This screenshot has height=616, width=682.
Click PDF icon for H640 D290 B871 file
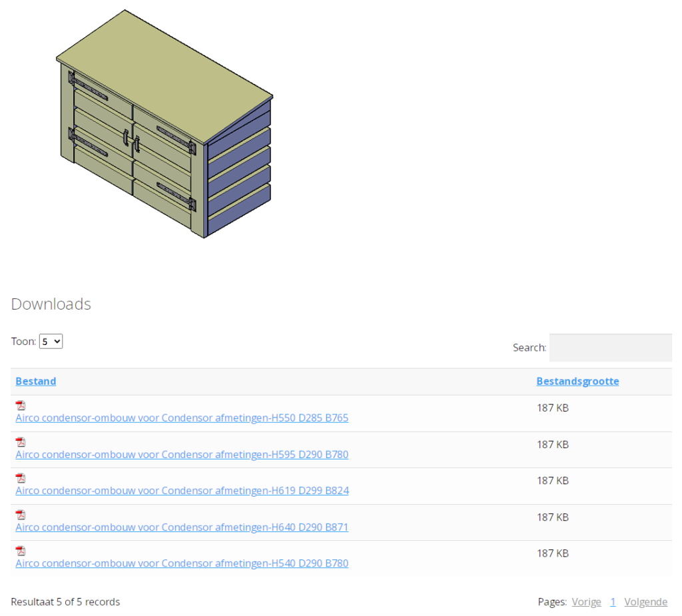point(21,515)
